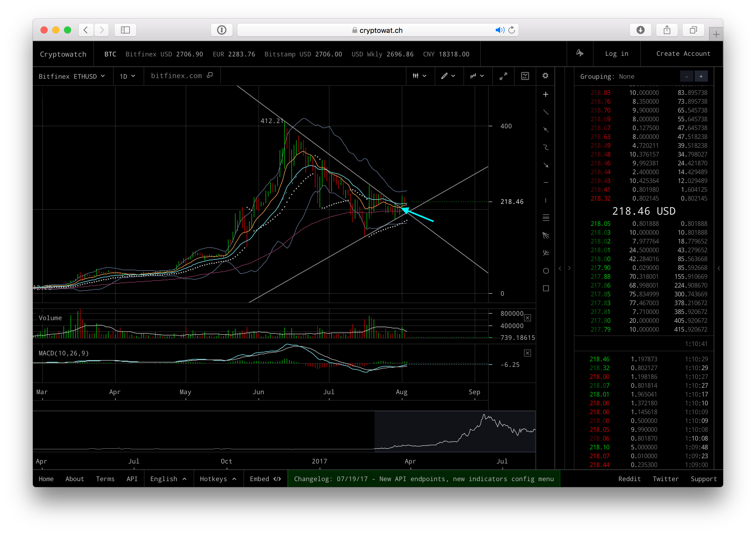Click EUR 2283.76 ticker

pos(234,54)
